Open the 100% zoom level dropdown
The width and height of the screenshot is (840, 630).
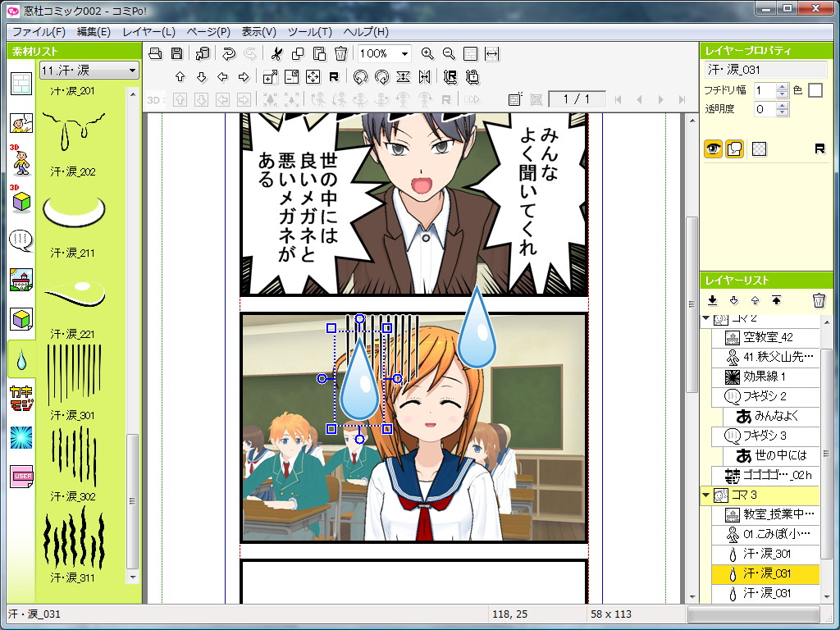pos(404,53)
